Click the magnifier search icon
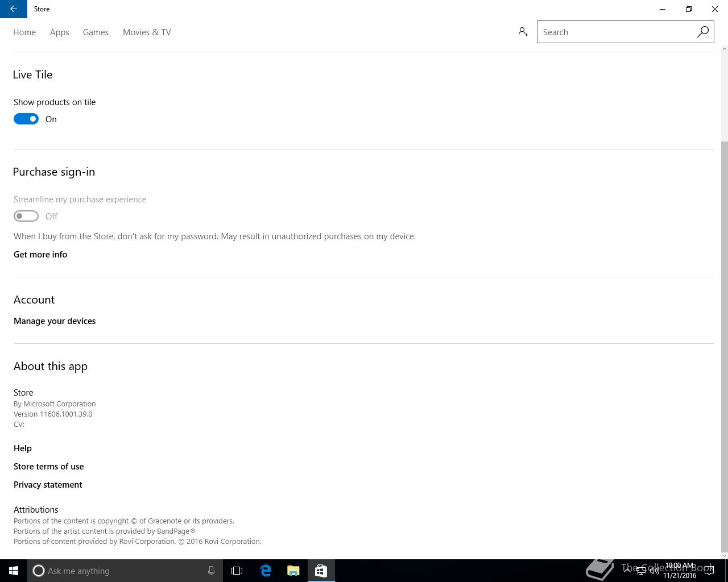728x582 pixels. 703,32
